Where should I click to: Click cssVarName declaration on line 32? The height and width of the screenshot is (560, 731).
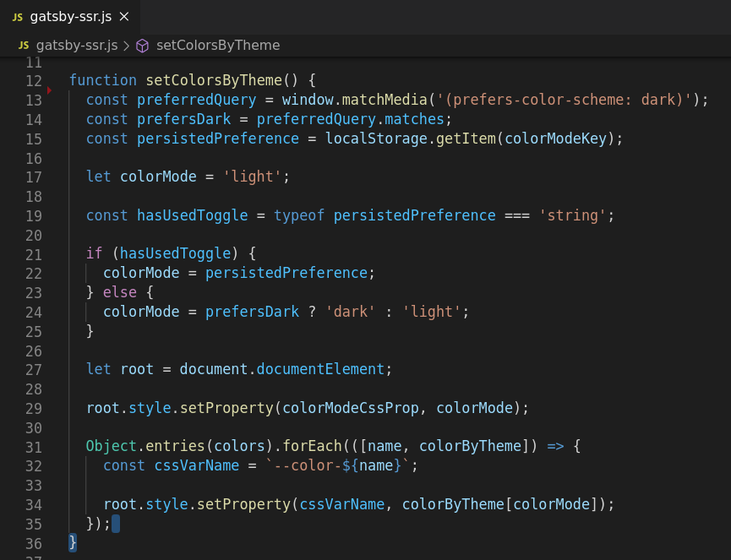point(197,466)
